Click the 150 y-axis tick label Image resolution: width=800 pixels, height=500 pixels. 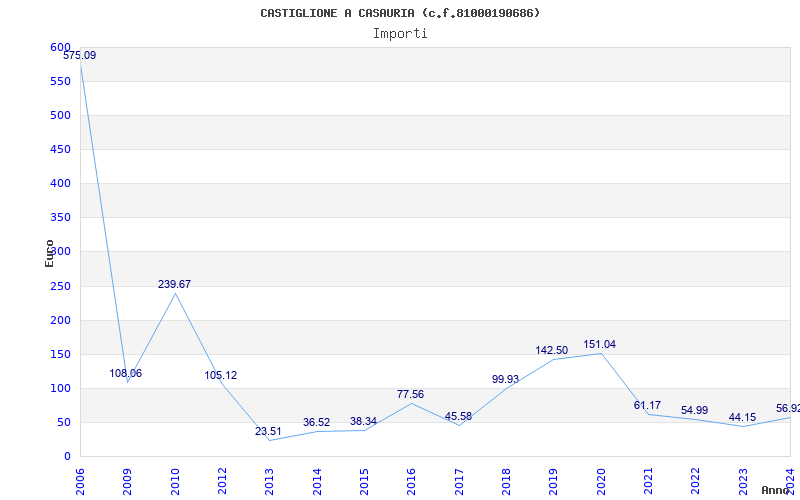[x=60, y=354]
